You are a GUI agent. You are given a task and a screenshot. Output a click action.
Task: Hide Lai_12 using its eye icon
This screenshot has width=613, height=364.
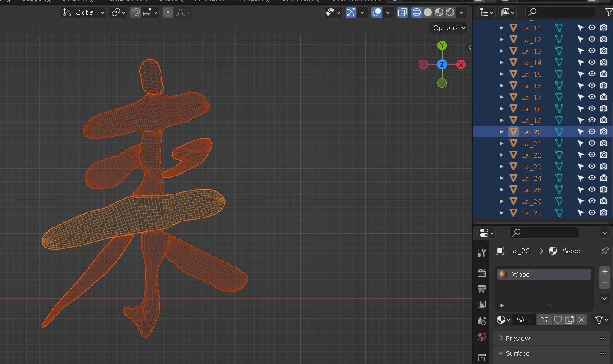coord(592,39)
